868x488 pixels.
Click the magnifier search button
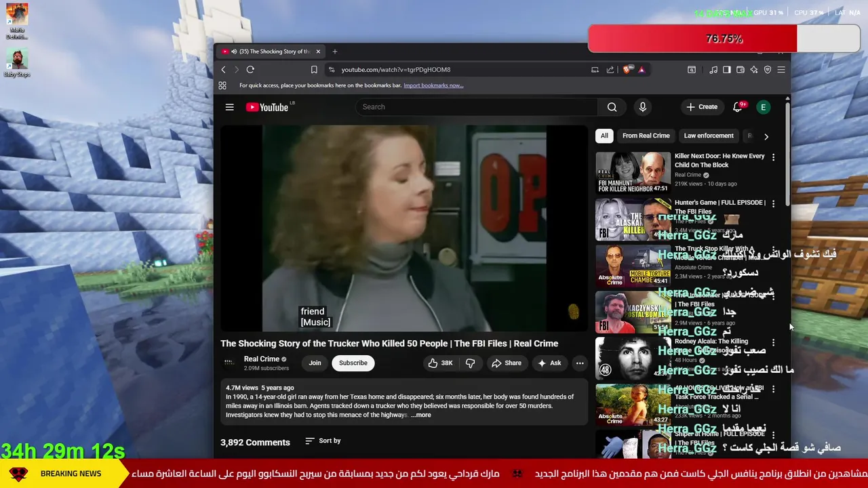612,107
